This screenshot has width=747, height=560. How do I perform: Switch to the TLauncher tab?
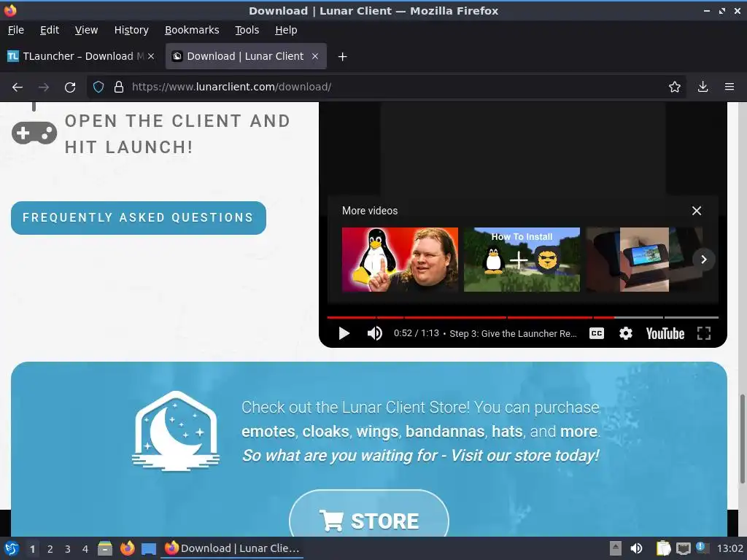point(82,56)
